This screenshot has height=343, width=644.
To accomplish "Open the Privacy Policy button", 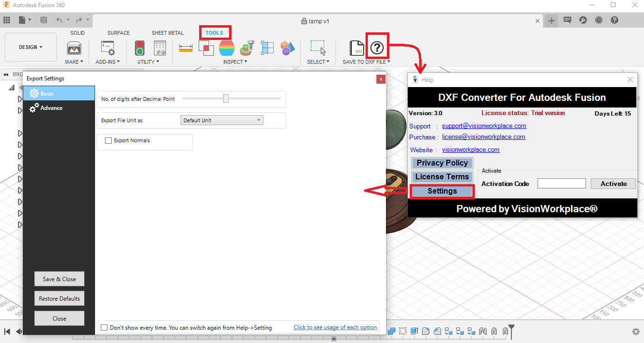I will (442, 163).
